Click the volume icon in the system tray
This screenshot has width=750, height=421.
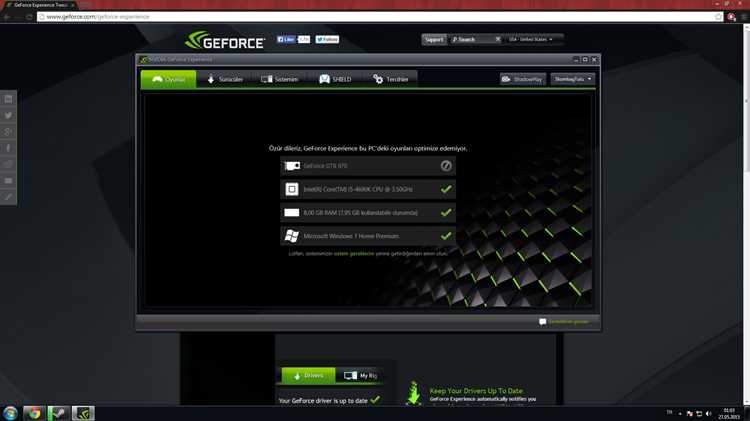pos(709,413)
